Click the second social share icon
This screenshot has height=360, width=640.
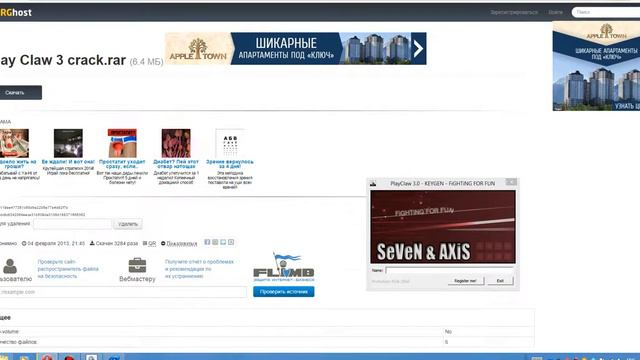point(215,242)
